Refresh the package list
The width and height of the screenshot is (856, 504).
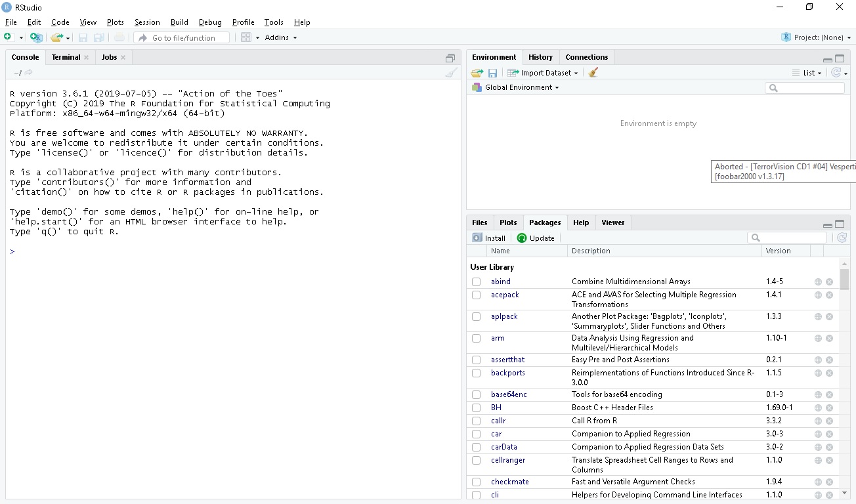tap(842, 238)
